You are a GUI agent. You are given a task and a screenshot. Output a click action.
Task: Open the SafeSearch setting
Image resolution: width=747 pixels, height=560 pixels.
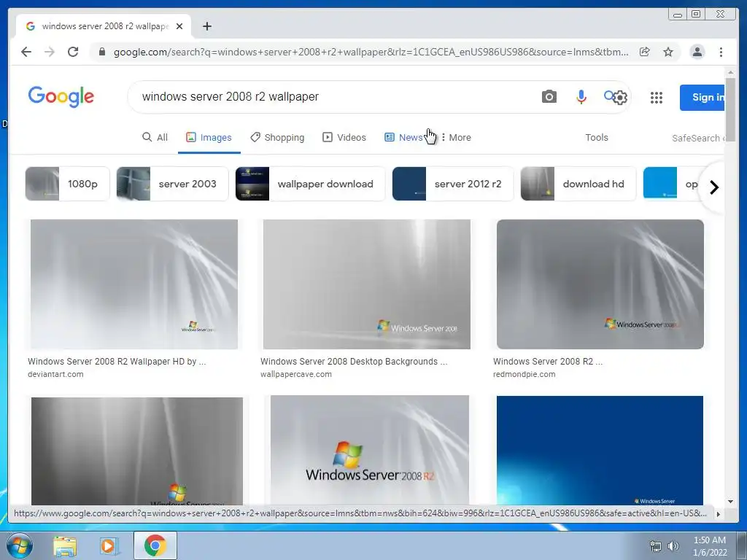pyautogui.click(x=698, y=138)
